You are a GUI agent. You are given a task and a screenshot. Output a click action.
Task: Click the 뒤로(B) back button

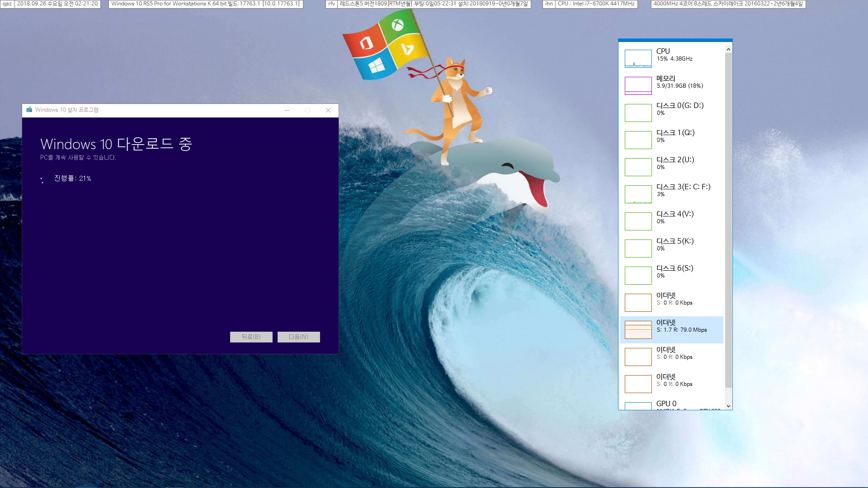pos(251,337)
